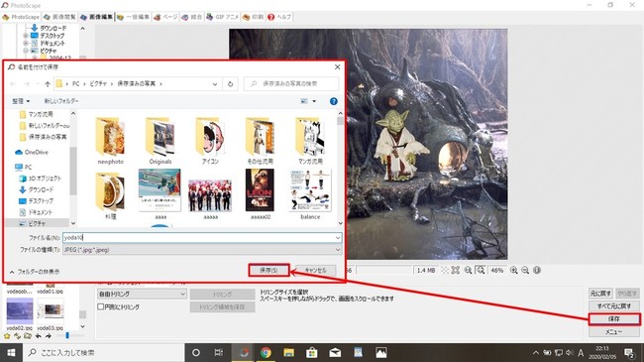The image size is (644, 362).
Task: Open the Mail app from the taskbar
Action: (x=335, y=352)
